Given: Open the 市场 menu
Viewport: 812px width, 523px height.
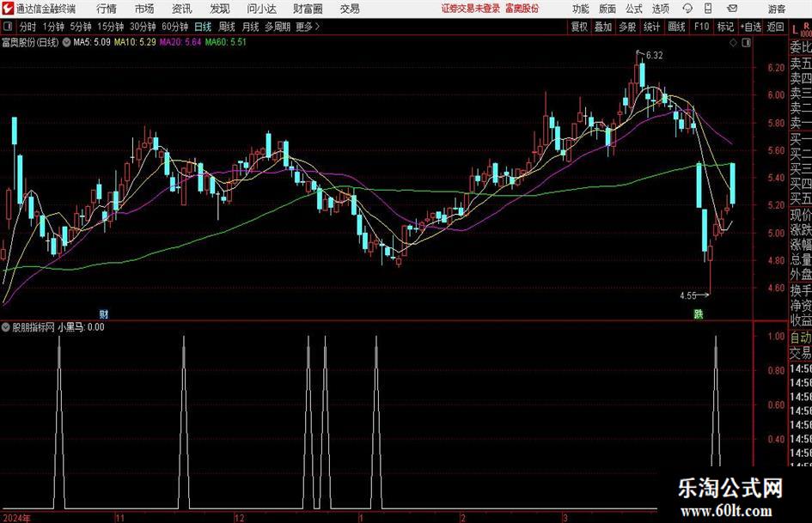Looking at the screenshot, I should [x=144, y=9].
